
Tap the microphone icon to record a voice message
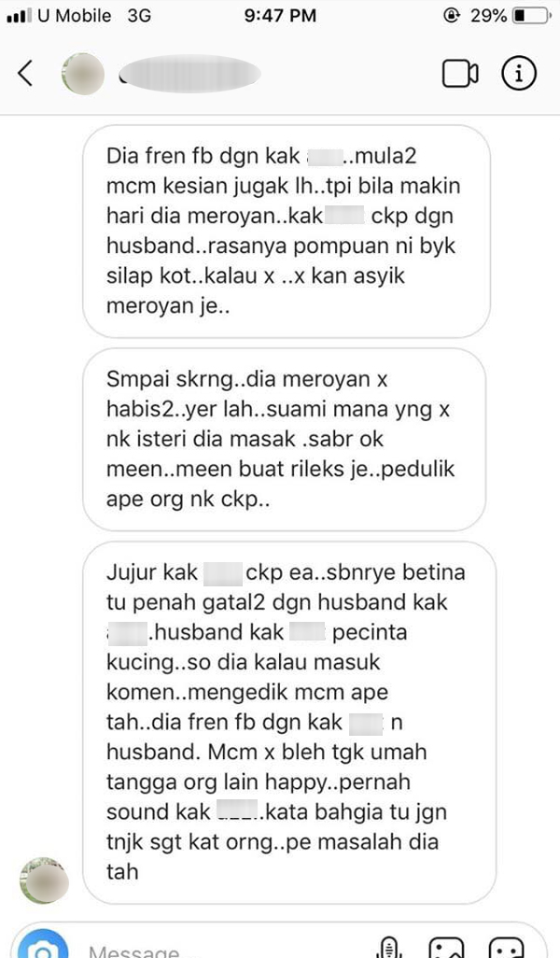tap(389, 947)
